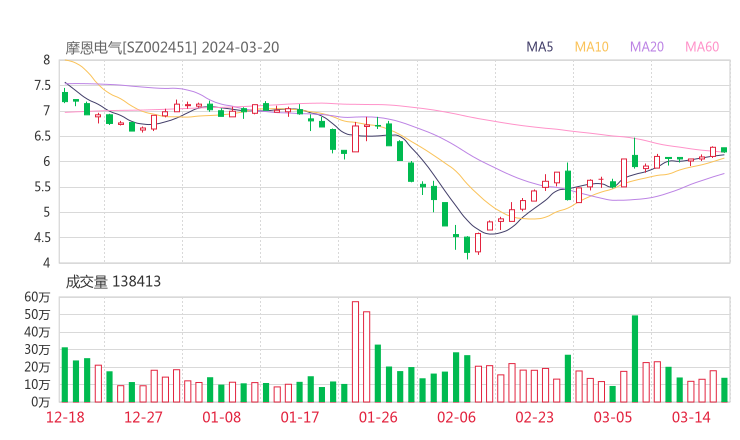This screenshot has height=440, width=740.
Task: Click the price axis label 4.5
Action: point(42,238)
